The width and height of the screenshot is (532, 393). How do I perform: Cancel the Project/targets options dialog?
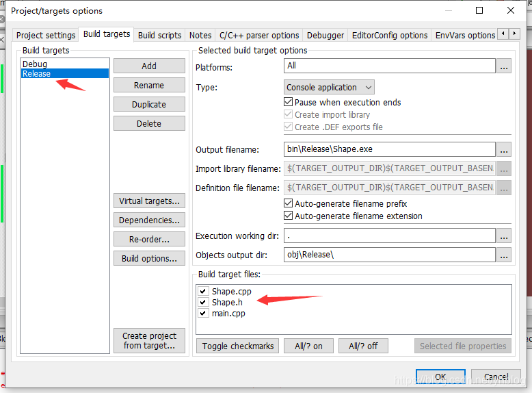pos(496,377)
